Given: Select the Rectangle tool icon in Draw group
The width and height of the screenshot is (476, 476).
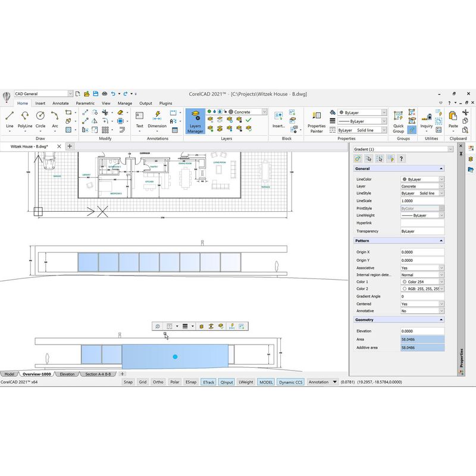Looking at the screenshot, I should 68,112.
